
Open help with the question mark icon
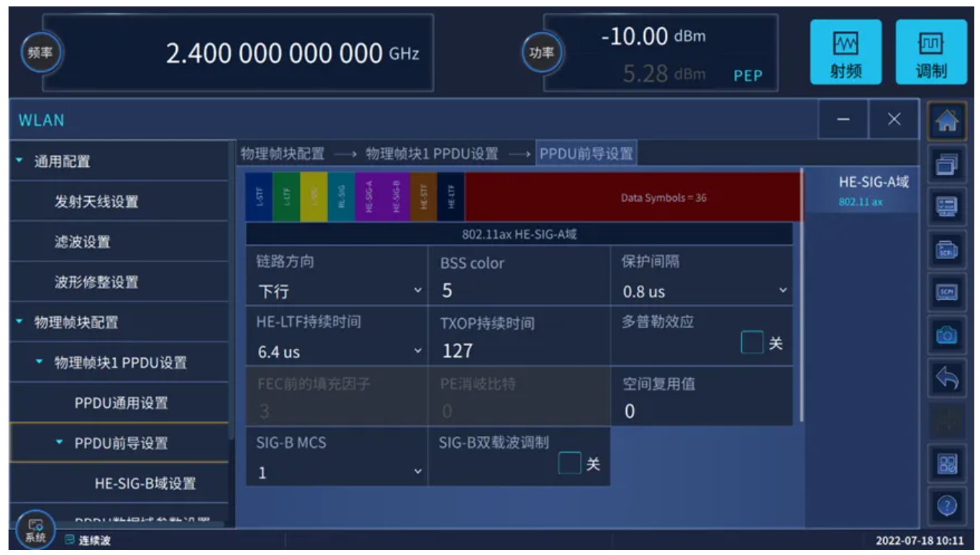[x=946, y=506]
